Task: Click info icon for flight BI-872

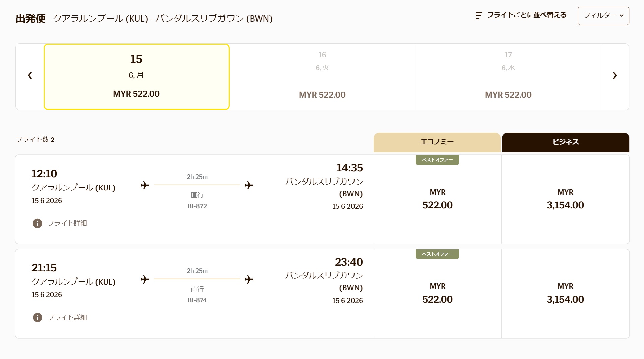Action: pos(37,223)
